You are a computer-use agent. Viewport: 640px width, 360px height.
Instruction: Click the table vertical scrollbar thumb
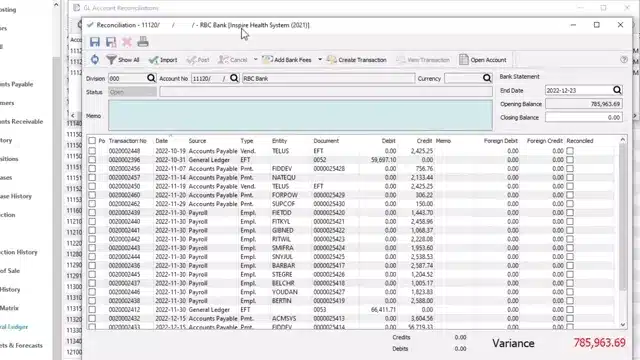tap(622, 218)
